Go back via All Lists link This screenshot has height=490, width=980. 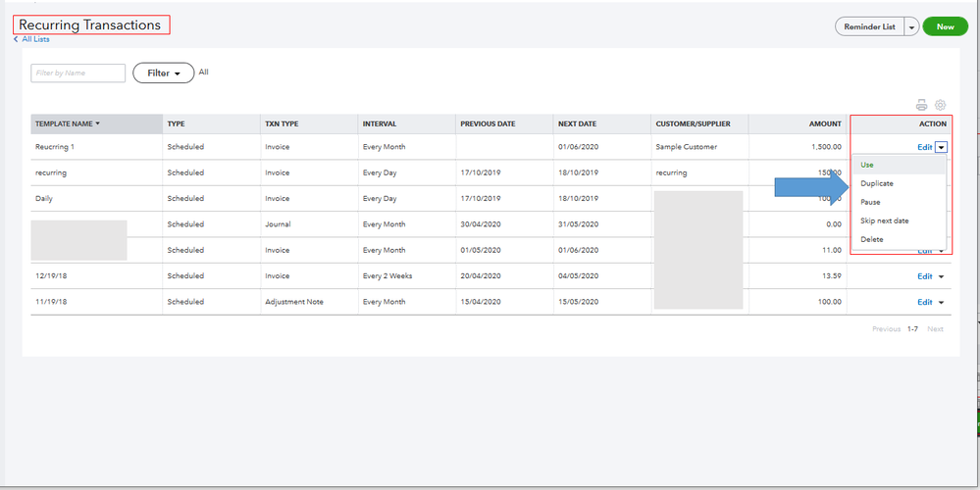[31, 39]
